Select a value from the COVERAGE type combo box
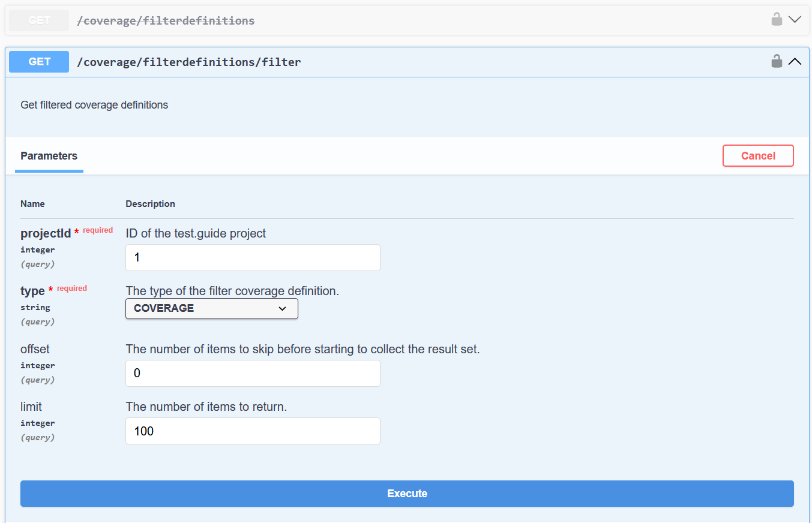The width and height of the screenshot is (812, 523). pos(211,308)
